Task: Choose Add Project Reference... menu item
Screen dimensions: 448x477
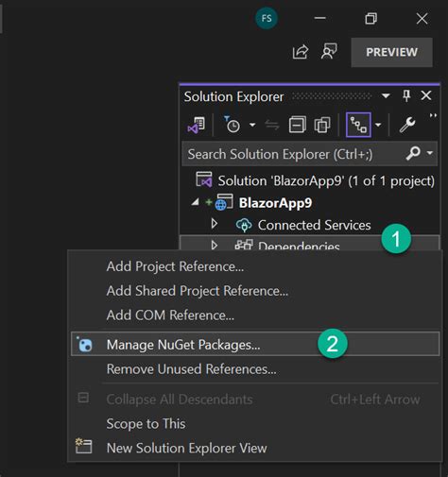Action: click(255, 266)
